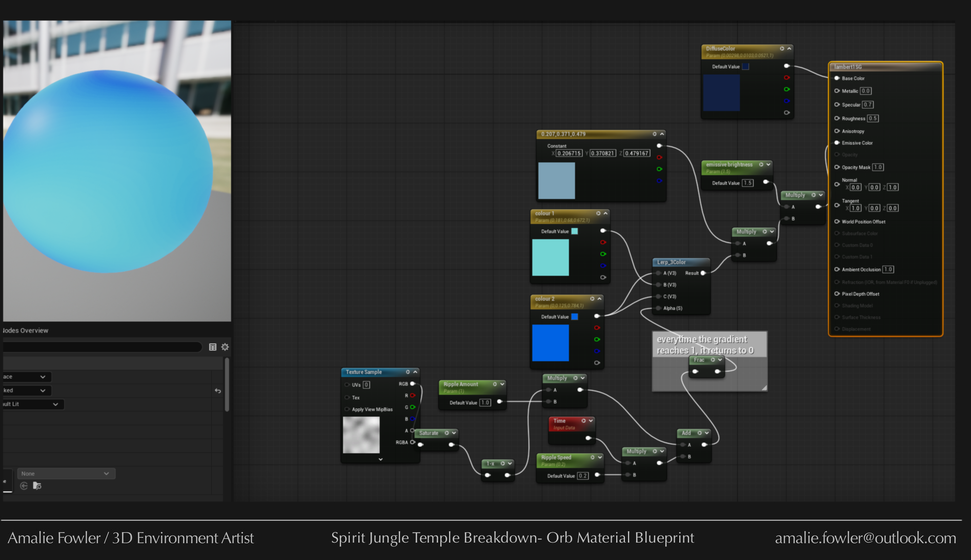
Task: Click the sphere material preview viewport
Action: click(x=117, y=171)
